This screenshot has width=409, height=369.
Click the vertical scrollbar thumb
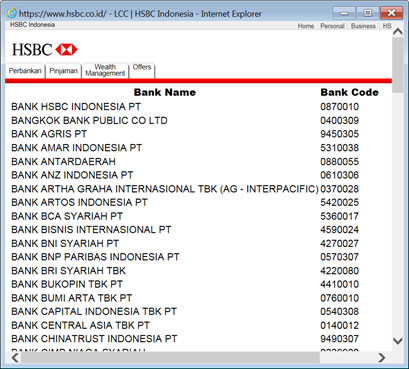[397, 65]
